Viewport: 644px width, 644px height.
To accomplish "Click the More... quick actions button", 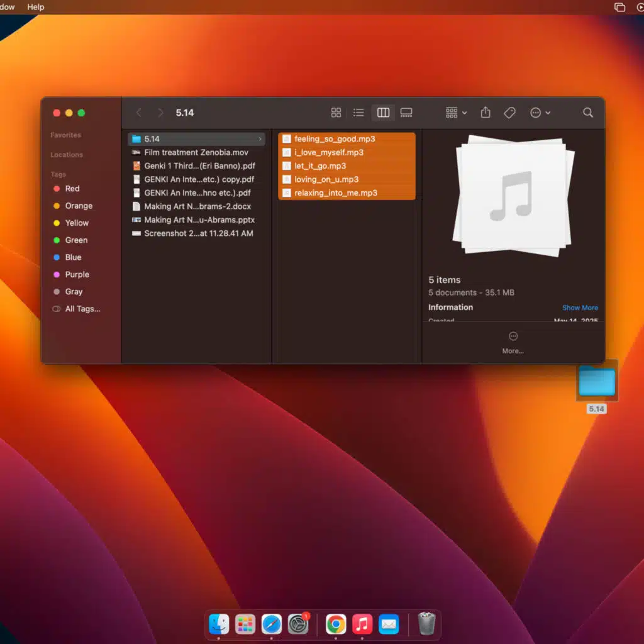I will pos(513,343).
